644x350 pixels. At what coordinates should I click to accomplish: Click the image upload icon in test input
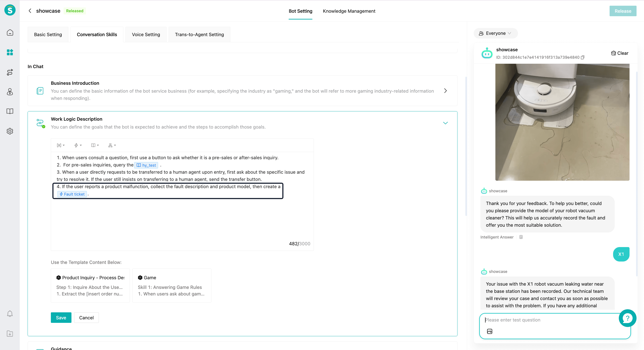489,331
